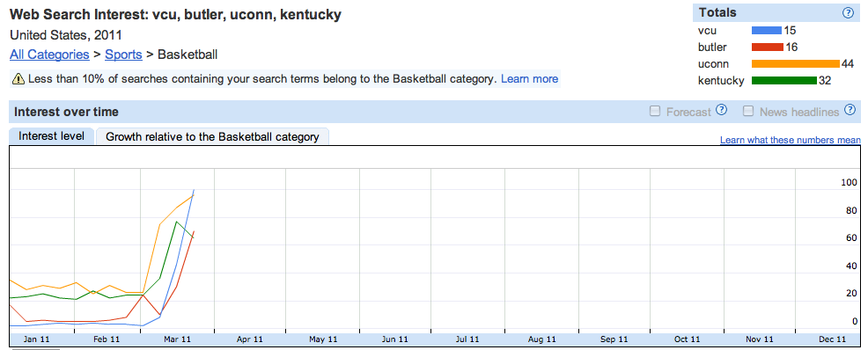868x350 pixels.
Task: Enable the Forecast checkbox
Action: point(655,111)
